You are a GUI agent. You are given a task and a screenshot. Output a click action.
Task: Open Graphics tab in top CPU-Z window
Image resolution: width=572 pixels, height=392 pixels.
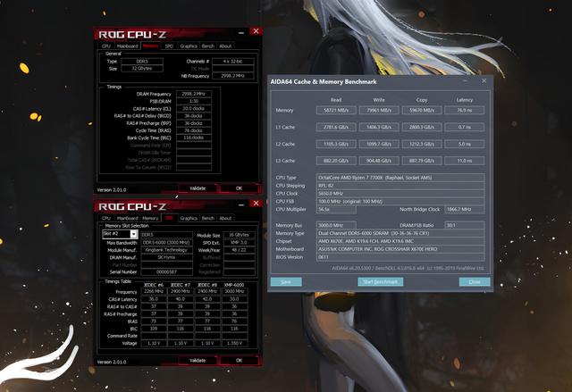pyautogui.click(x=189, y=46)
